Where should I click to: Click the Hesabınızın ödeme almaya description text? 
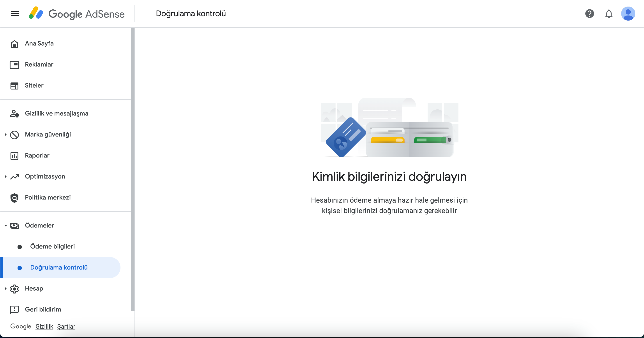click(x=389, y=205)
